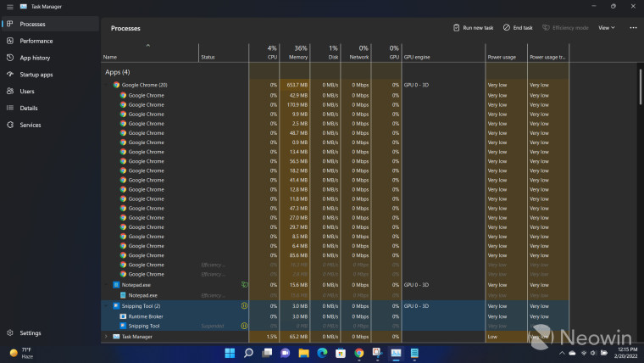This screenshot has width=644, height=363.
Task: Open taskbar Search
Action: [x=248, y=353]
